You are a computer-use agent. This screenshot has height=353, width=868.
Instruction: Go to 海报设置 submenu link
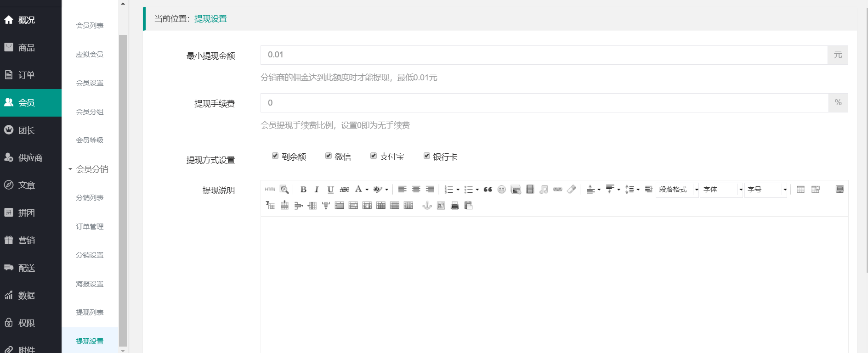[x=90, y=284]
